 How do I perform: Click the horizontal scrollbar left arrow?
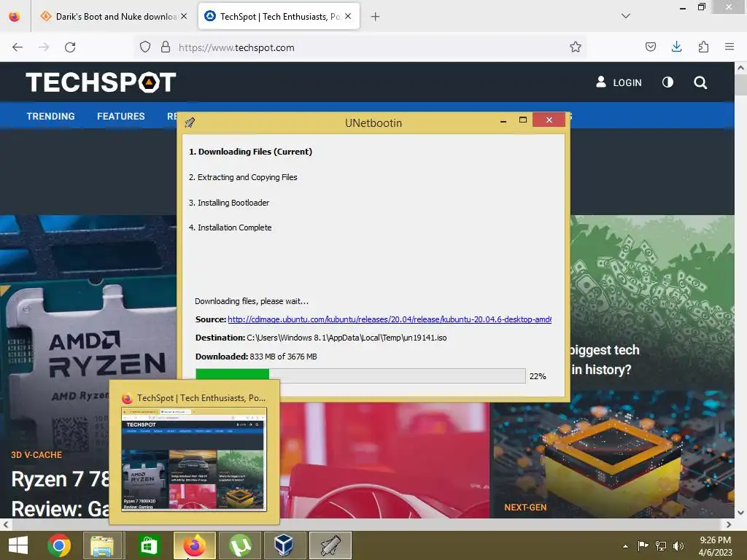[6, 524]
